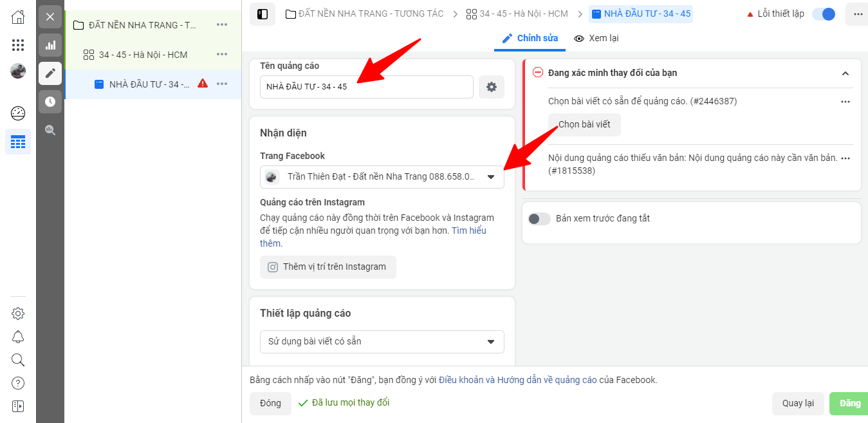Click the ad name gear settings icon
Image resolution: width=868 pixels, height=423 pixels.
coord(492,87)
